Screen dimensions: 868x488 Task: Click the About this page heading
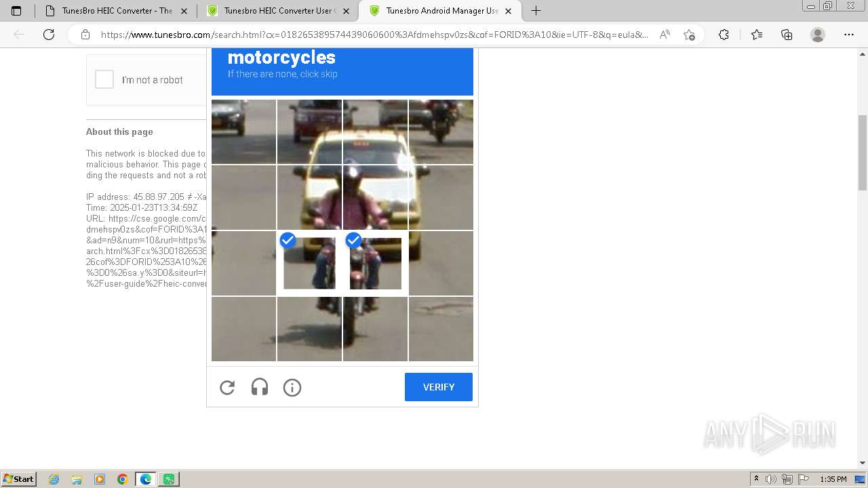click(x=119, y=131)
